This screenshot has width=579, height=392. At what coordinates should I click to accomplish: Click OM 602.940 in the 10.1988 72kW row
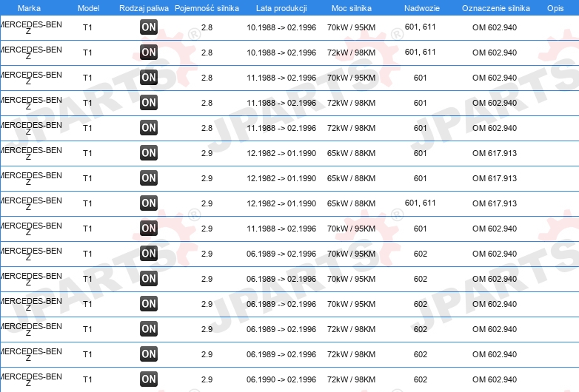(495, 53)
